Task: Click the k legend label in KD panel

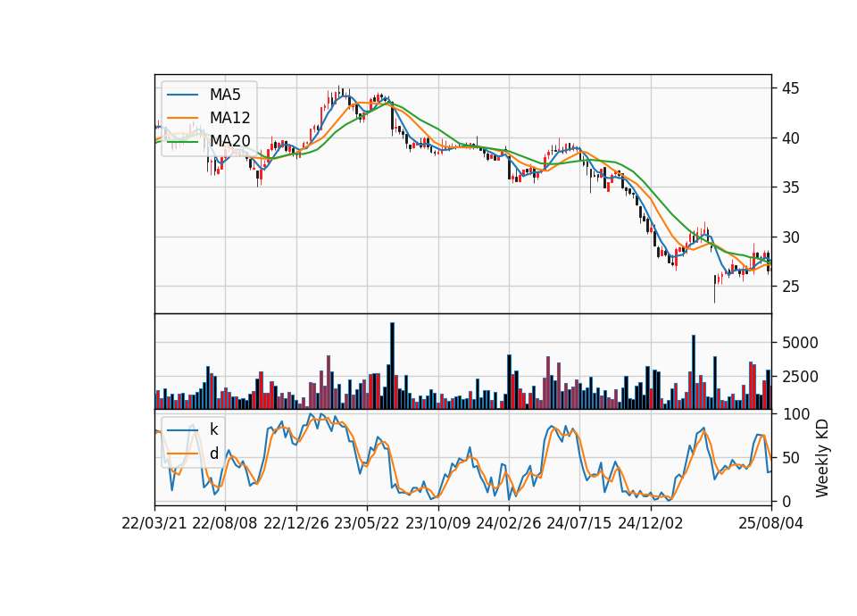Action: pos(213,429)
